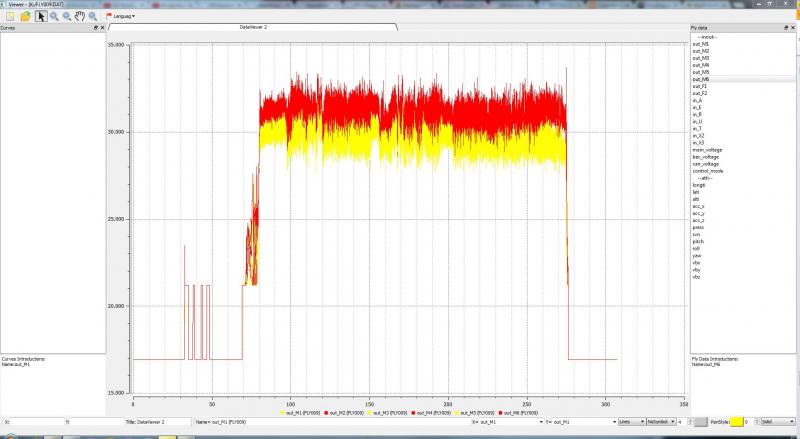
Task: Click the pen width stepper
Action: pos(758,422)
